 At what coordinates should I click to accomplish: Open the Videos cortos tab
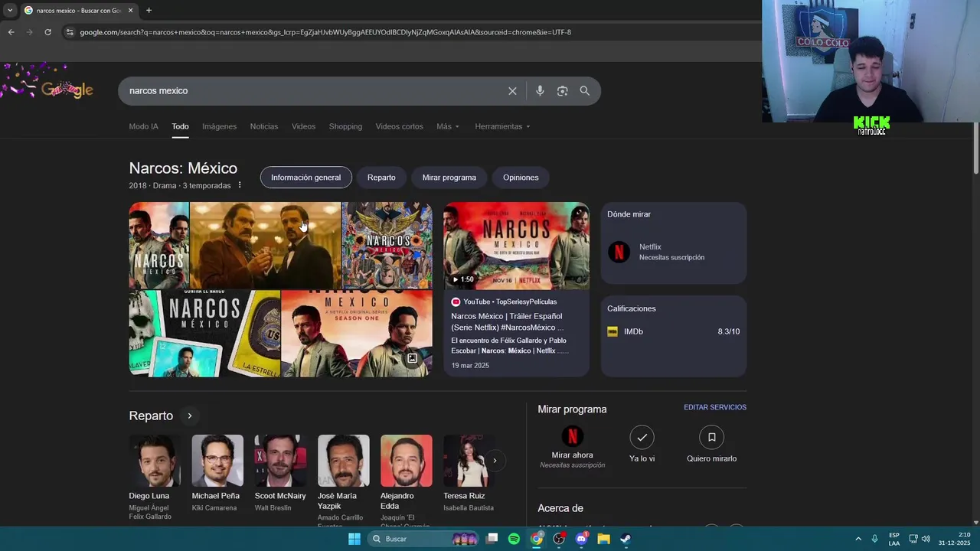pyautogui.click(x=399, y=126)
